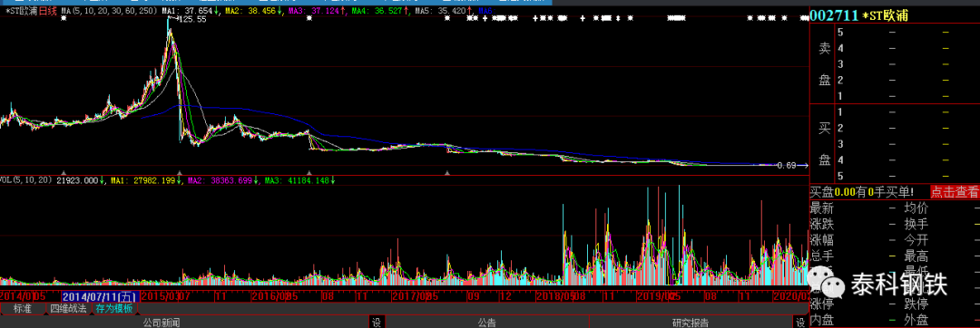Open the 公告 panel
980x328 pixels.
click(487, 323)
